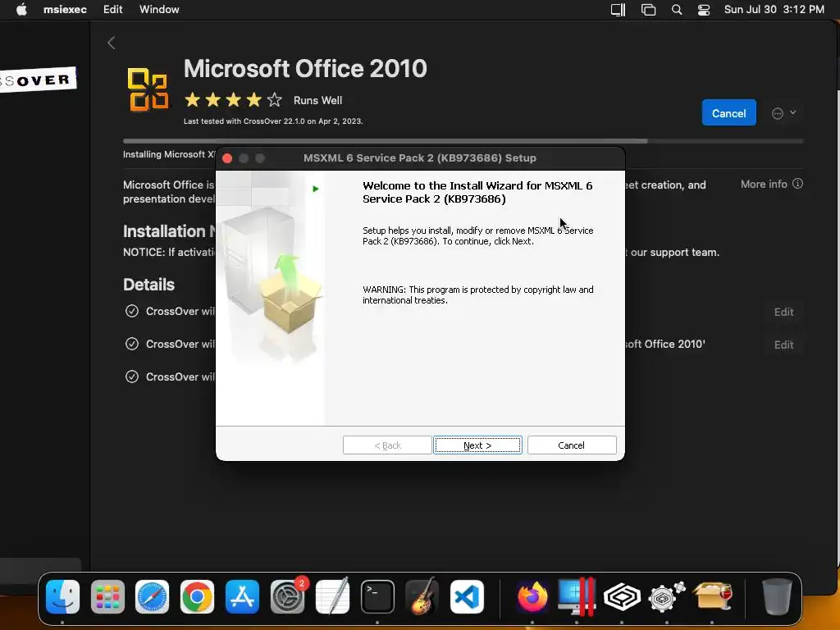Click Next in MSXML setup wizard

477,445
